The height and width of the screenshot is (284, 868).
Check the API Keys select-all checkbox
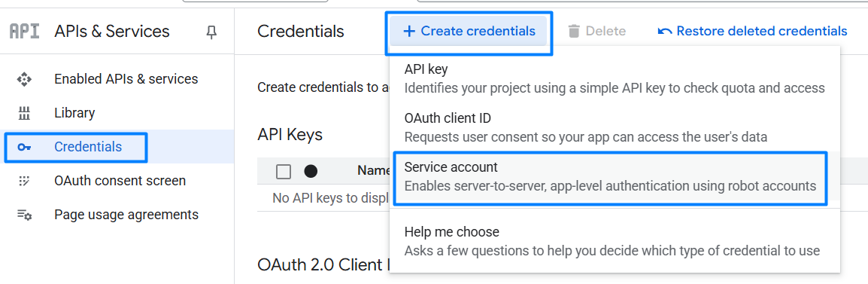coord(284,172)
